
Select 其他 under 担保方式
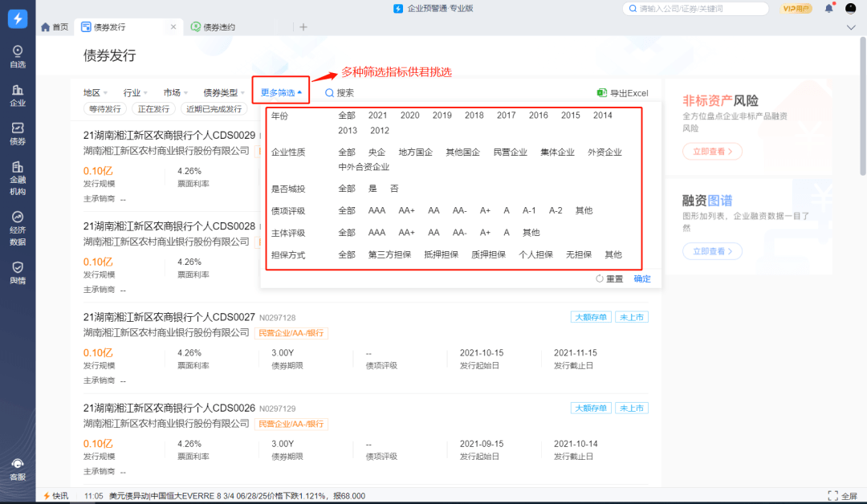pyautogui.click(x=613, y=254)
